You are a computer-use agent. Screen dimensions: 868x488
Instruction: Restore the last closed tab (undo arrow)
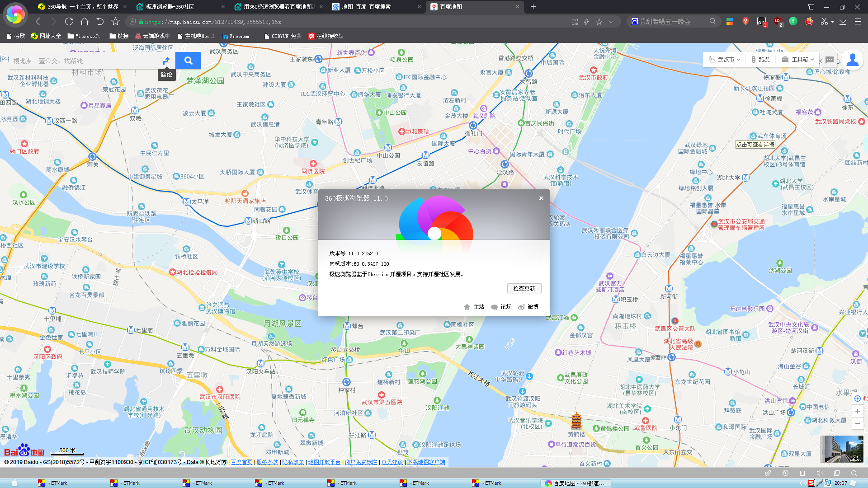point(100,22)
